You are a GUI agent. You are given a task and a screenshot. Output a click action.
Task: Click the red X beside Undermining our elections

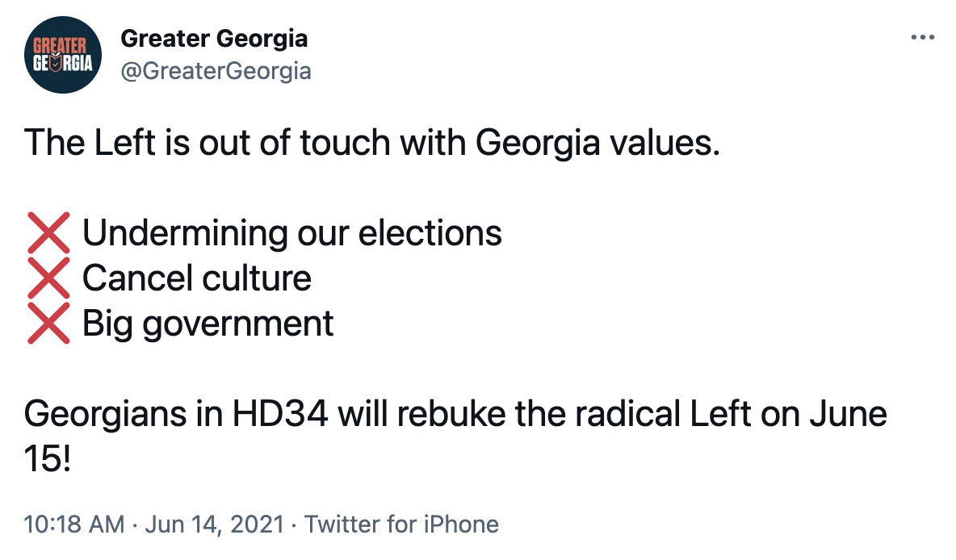[x=48, y=233]
